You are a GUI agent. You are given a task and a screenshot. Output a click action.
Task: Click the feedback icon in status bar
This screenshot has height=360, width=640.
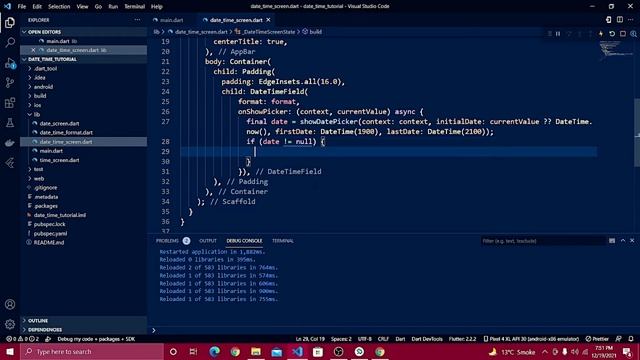[619, 339]
